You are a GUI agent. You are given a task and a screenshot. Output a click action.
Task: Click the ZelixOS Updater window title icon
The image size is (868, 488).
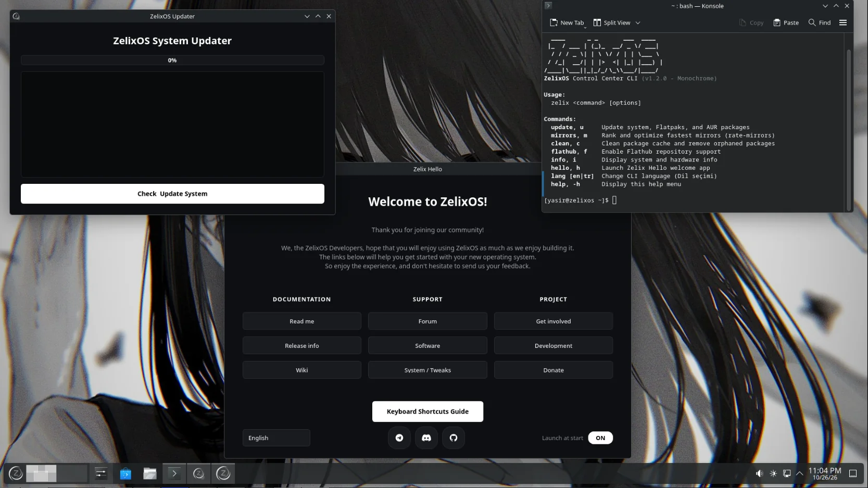[16, 16]
